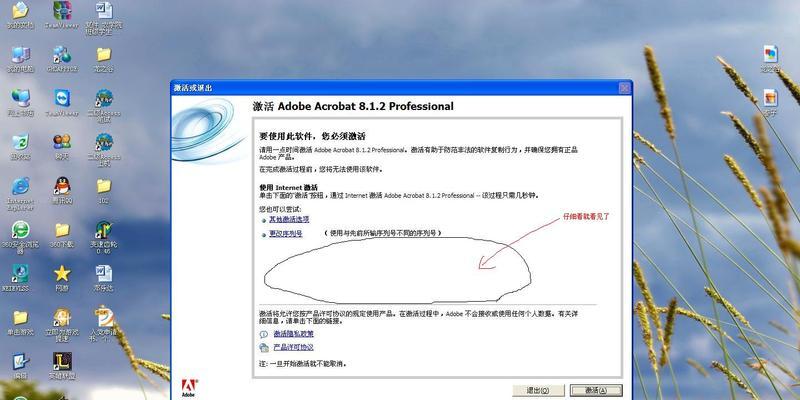This screenshot has height=400, width=800.
Task: Click the heading 要使用此软件，您必须激活
Action: 312,137
